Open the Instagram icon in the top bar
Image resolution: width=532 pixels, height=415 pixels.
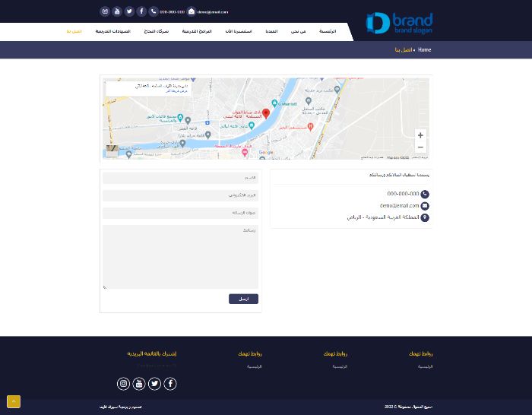pos(105,11)
